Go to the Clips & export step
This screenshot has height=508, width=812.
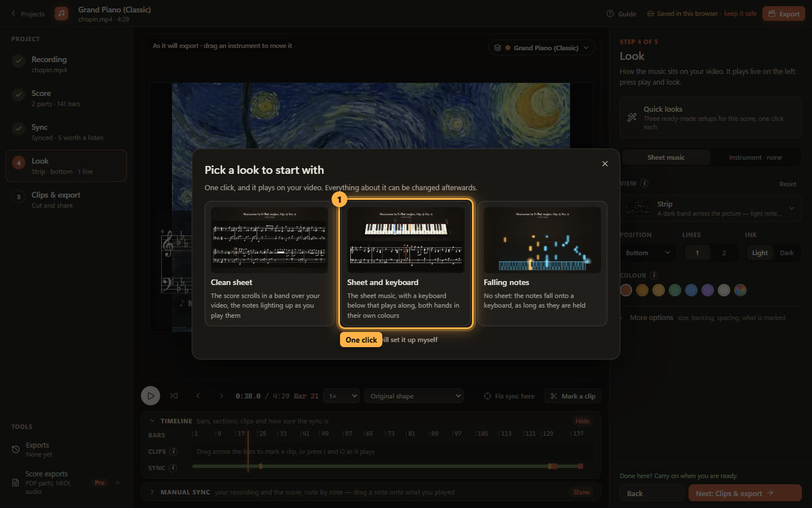pyautogui.click(x=66, y=199)
